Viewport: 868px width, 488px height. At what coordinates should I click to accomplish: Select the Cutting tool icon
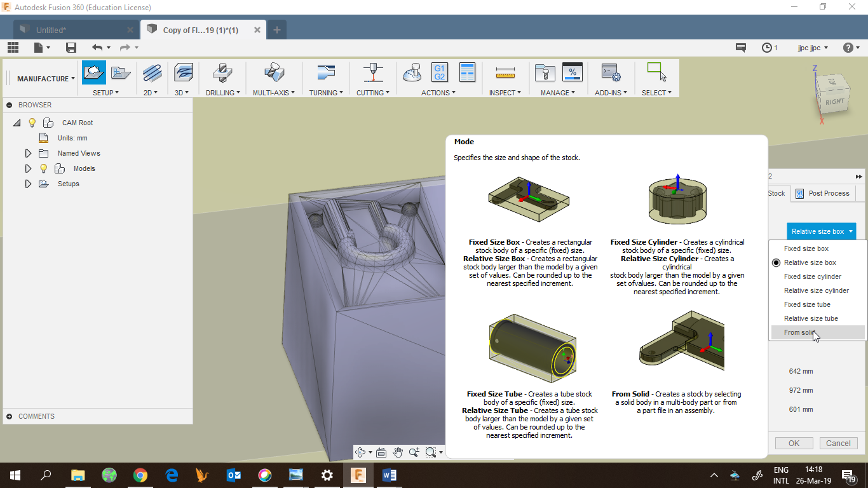pyautogui.click(x=373, y=72)
